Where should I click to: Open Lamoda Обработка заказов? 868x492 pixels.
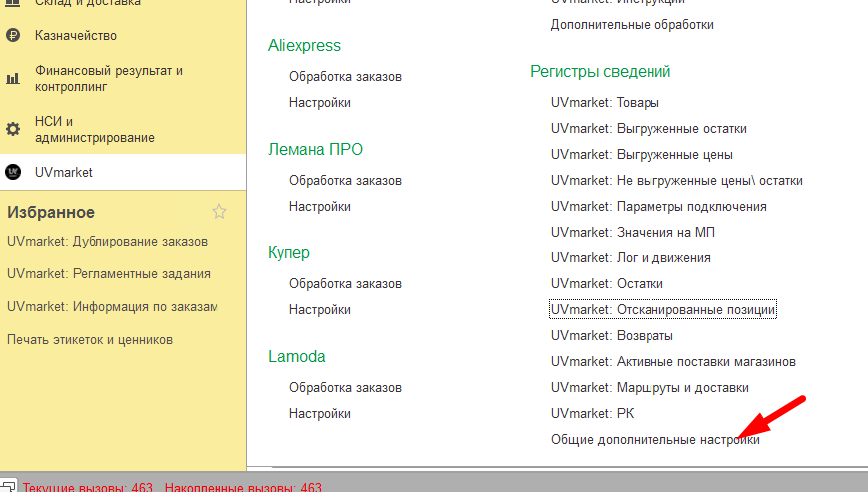click(x=345, y=388)
